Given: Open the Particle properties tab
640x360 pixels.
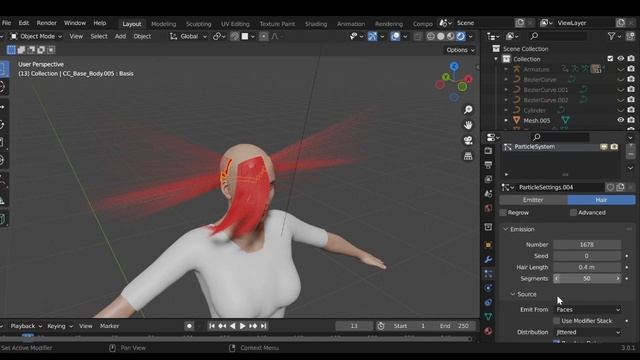Looking at the screenshot, I should click(x=488, y=273).
